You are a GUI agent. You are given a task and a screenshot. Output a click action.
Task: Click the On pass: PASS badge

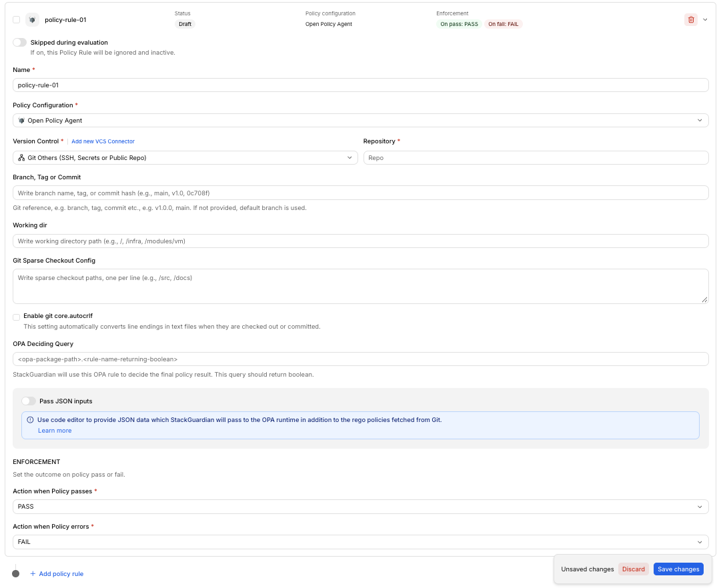[x=459, y=24]
